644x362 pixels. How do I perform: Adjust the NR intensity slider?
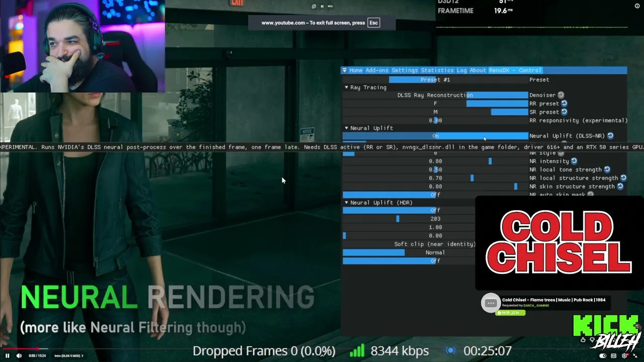tap(435, 161)
